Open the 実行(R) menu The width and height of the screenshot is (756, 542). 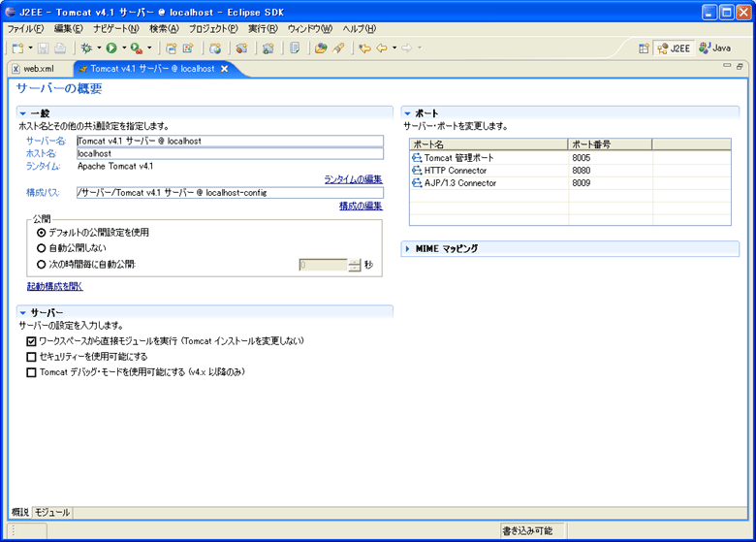point(263,29)
